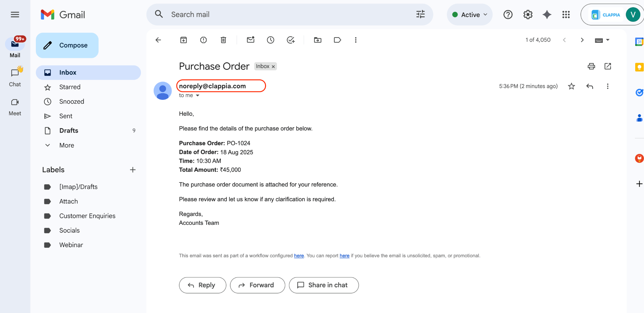Click the search magnifier icon
The height and width of the screenshot is (313, 644).
(x=159, y=14)
